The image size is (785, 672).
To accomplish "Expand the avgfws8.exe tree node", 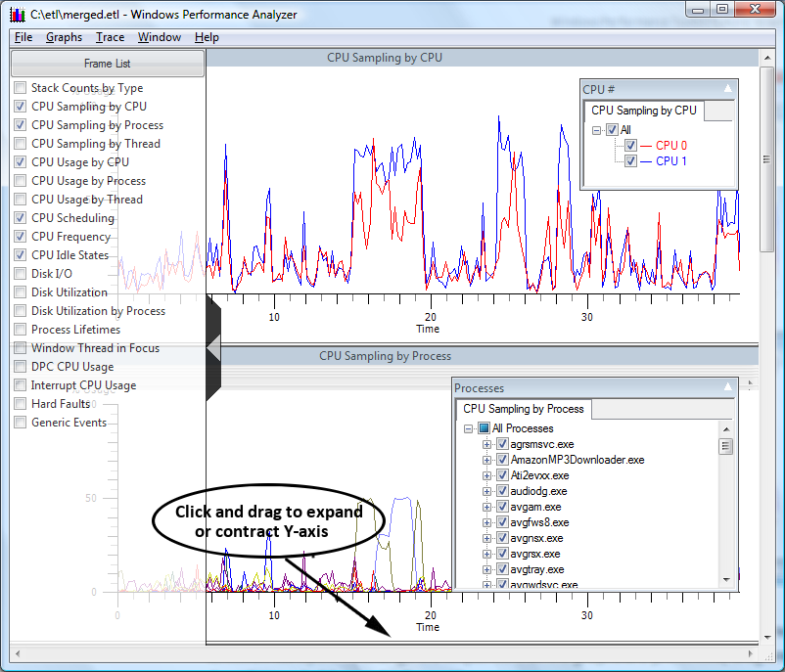I will tap(486, 522).
